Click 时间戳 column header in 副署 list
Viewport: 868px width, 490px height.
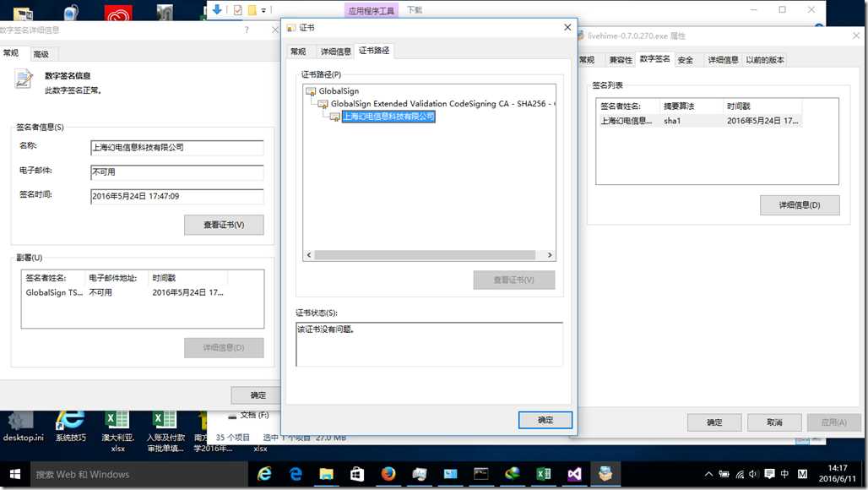(x=188, y=277)
